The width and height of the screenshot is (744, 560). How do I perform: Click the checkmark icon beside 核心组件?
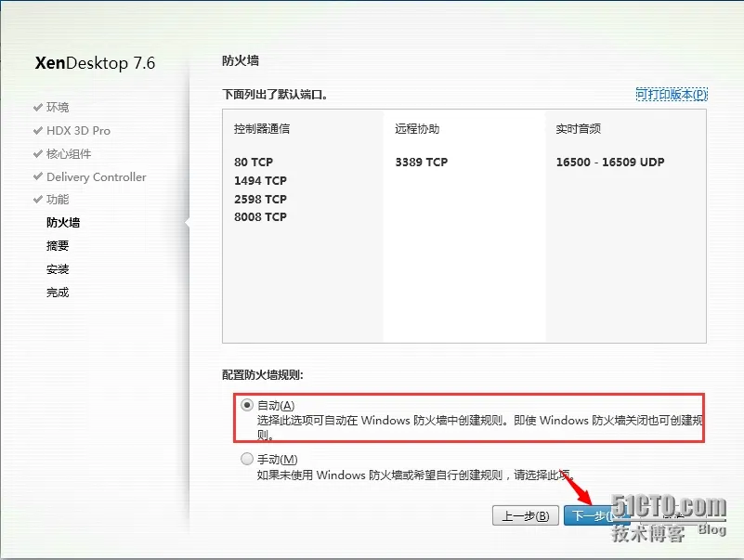38,154
